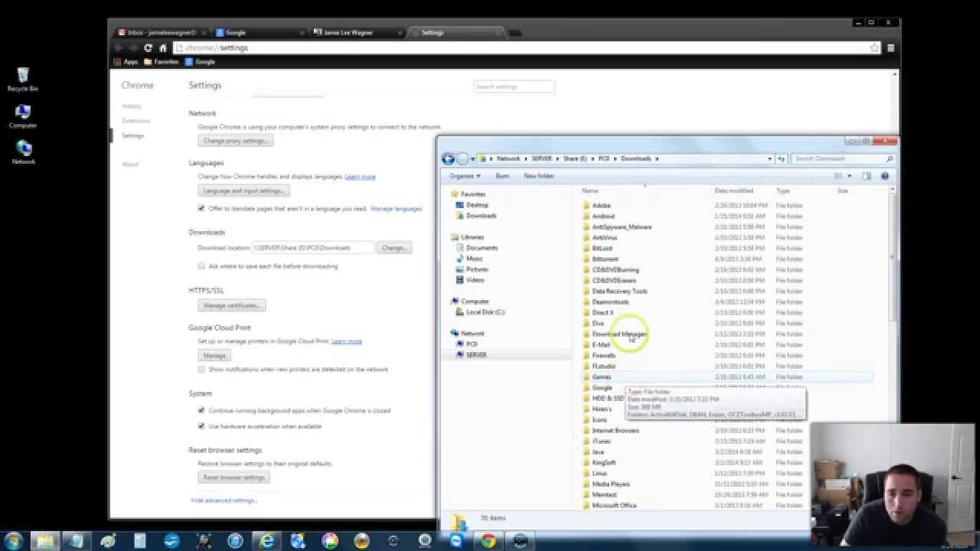The image size is (980, 551).
Task: Open Manage languages link
Action: (x=397, y=208)
